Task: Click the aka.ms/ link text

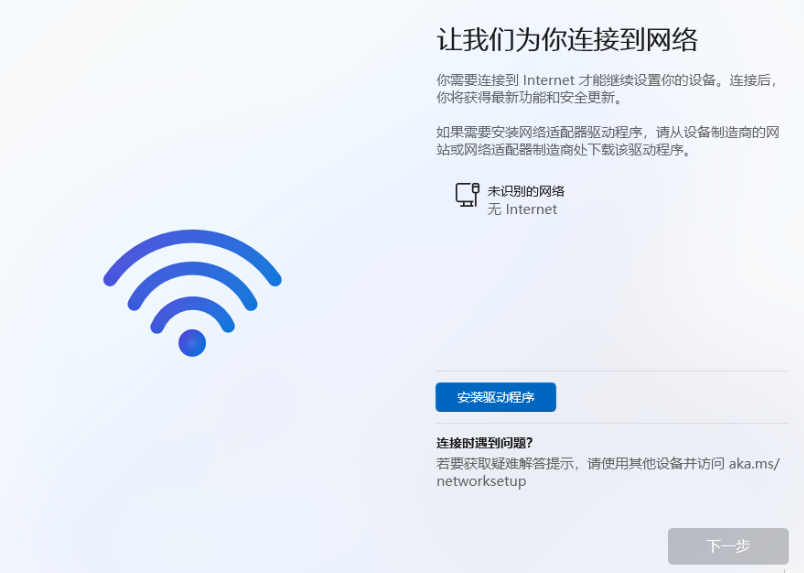Action: 754,463
